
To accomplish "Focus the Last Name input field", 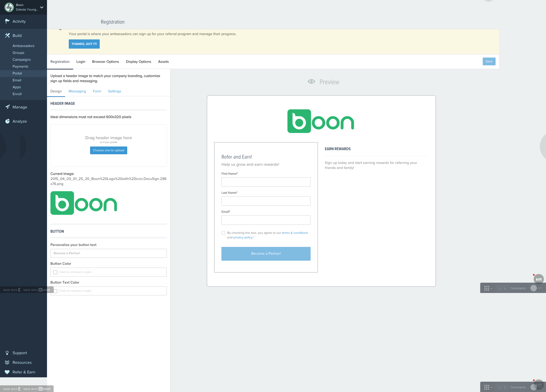I will 266,201.
